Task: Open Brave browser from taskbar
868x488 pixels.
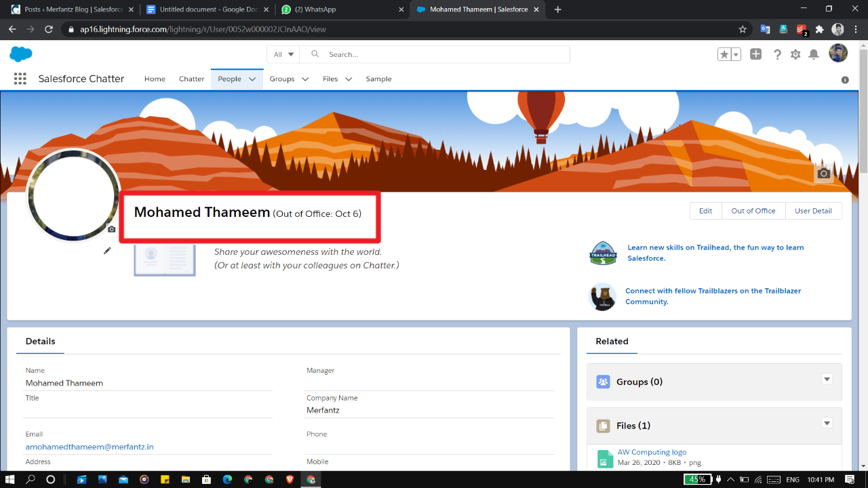Action: click(x=290, y=479)
